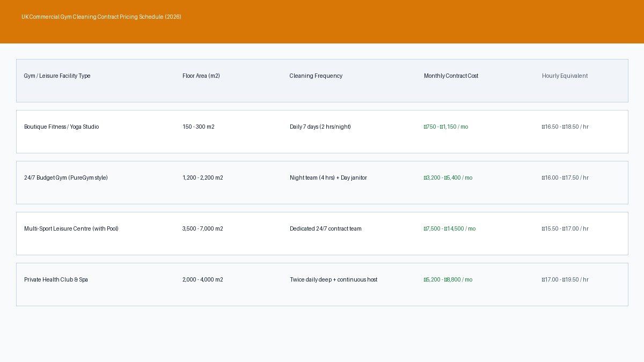Click the 24/7 Budget Gym hourly rate
The image size is (644, 362).
tap(565, 178)
